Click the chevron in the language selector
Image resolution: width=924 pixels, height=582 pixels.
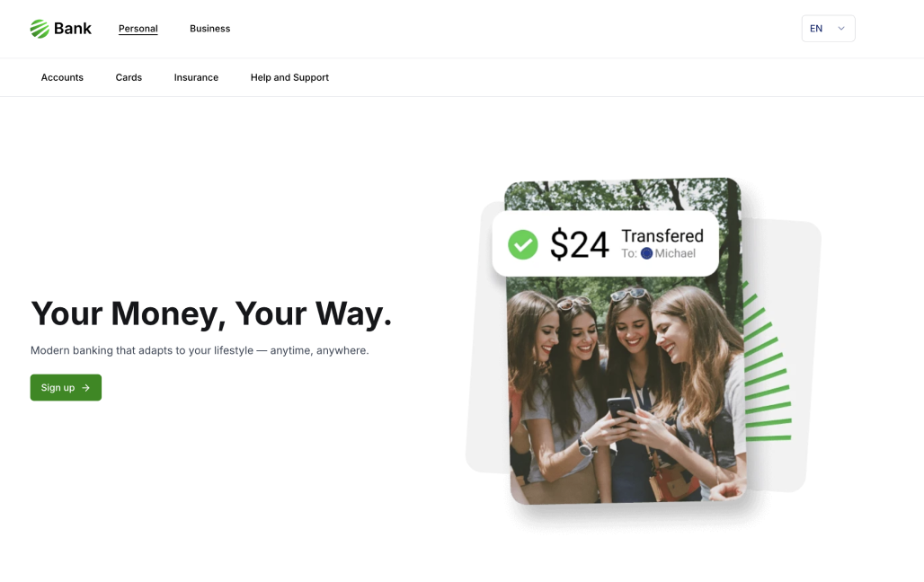[x=841, y=28]
